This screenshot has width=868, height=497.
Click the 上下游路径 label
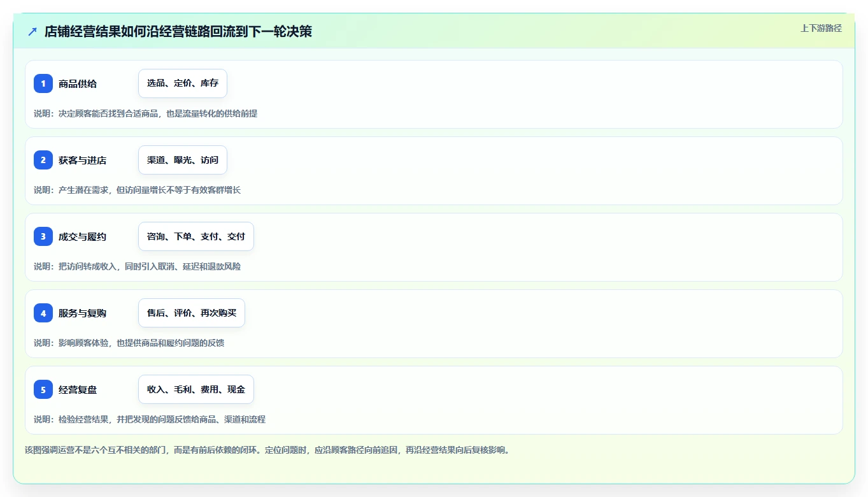821,28
